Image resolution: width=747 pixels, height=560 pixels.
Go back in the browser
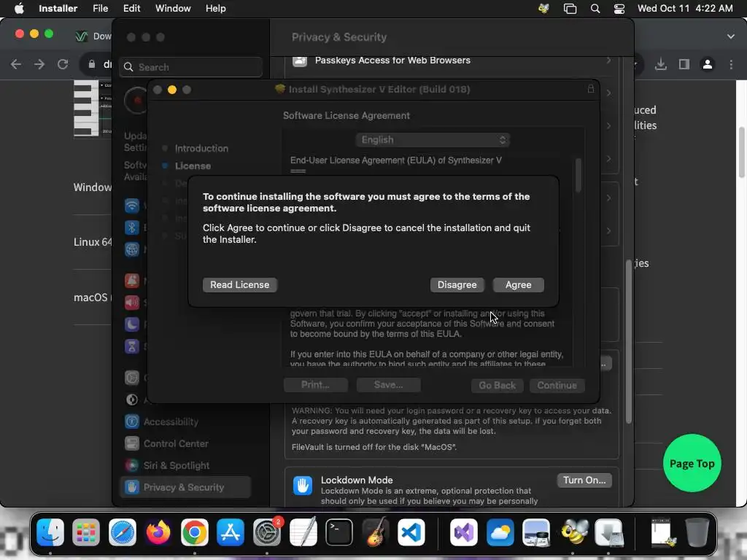(16, 64)
